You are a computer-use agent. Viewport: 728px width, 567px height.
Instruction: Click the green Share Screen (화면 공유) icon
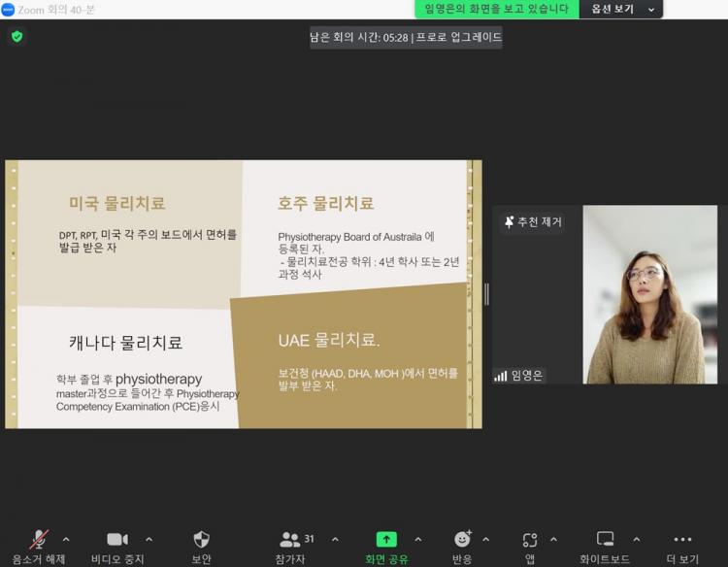pos(386,540)
